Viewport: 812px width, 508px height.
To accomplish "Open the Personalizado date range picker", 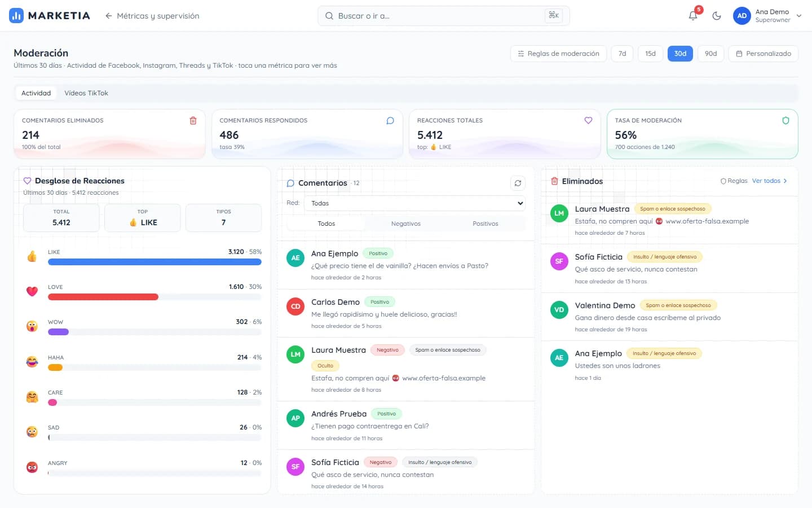I will 764,54.
